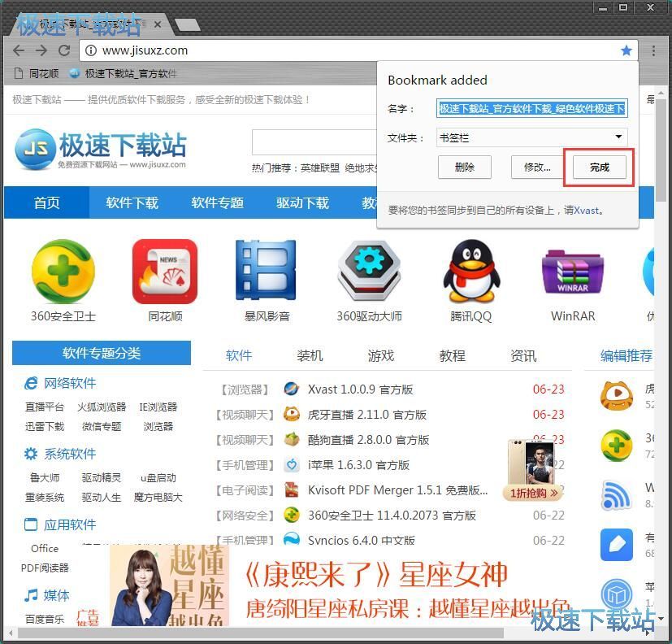Click the 虎牙 recommendation icon in 编辑推荐
Screen dimensions: 672x644
click(x=616, y=395)
